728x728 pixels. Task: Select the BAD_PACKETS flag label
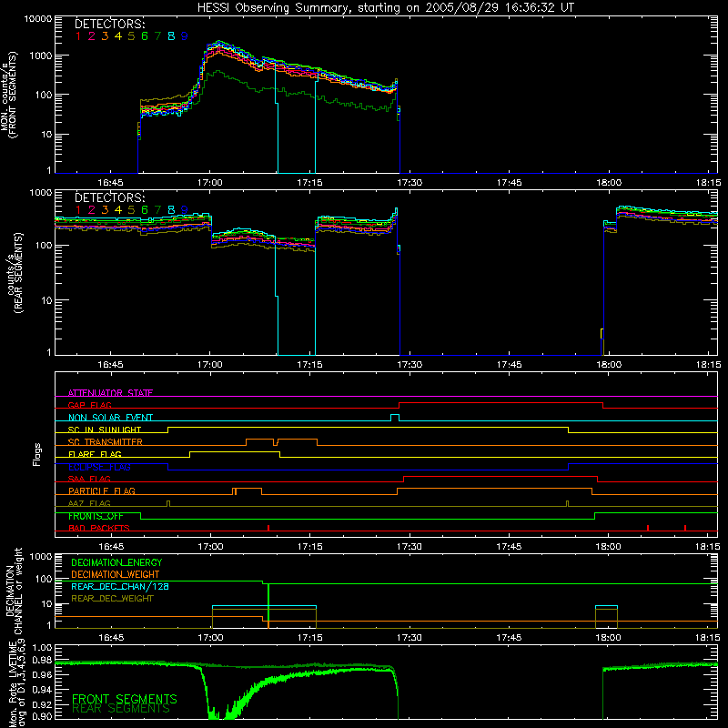[99, 528]
